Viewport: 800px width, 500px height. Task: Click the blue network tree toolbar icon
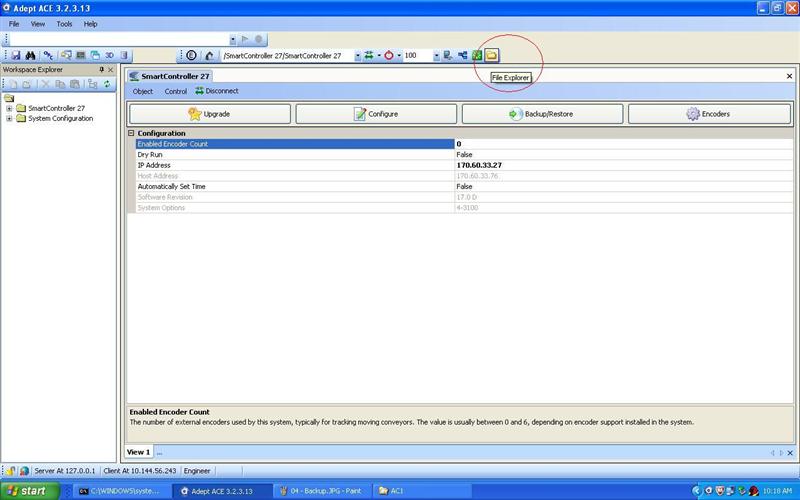coord(463,56)
